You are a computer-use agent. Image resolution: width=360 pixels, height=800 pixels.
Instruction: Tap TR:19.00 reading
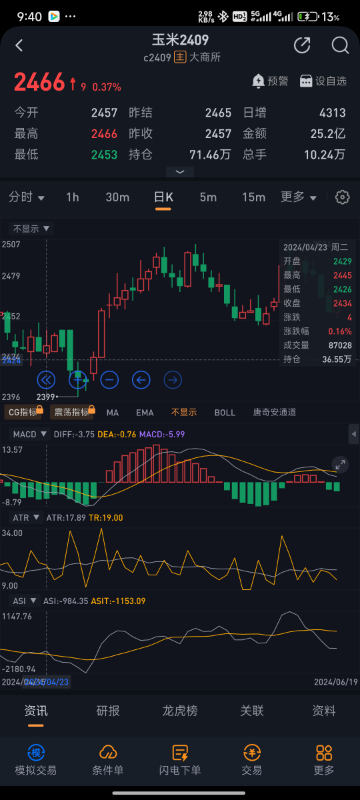point(106,517)
